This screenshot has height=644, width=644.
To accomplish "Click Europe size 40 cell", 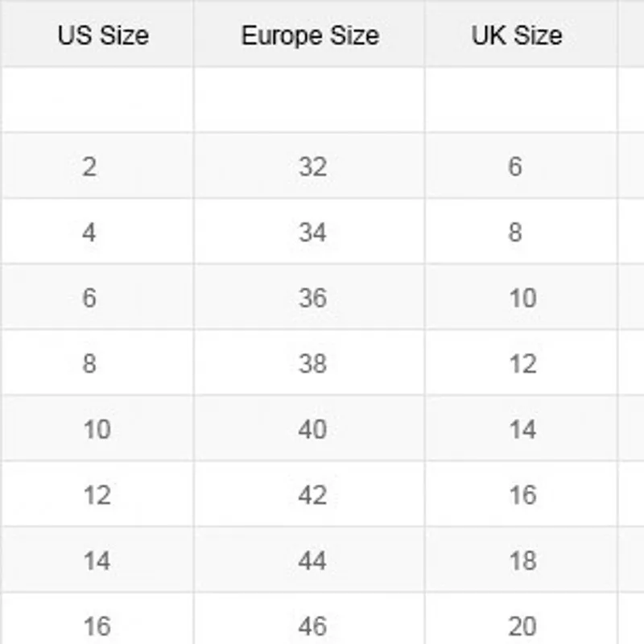I will [312, 429].
